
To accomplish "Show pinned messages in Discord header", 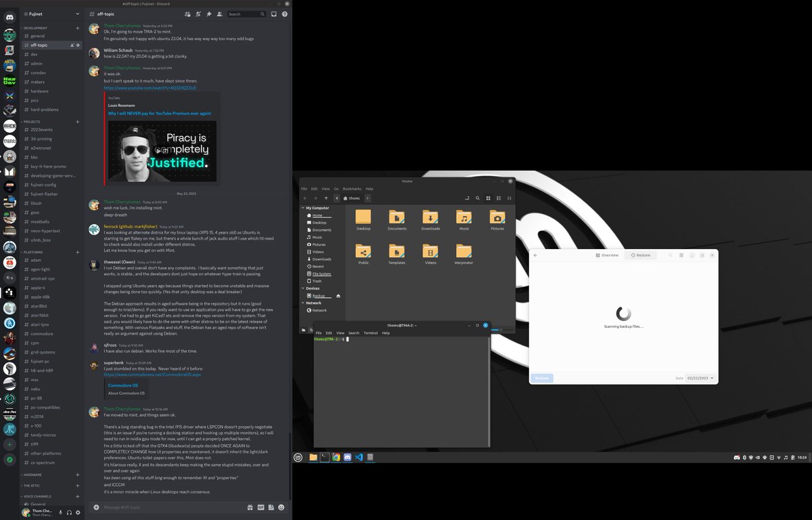I will (209, 14).
